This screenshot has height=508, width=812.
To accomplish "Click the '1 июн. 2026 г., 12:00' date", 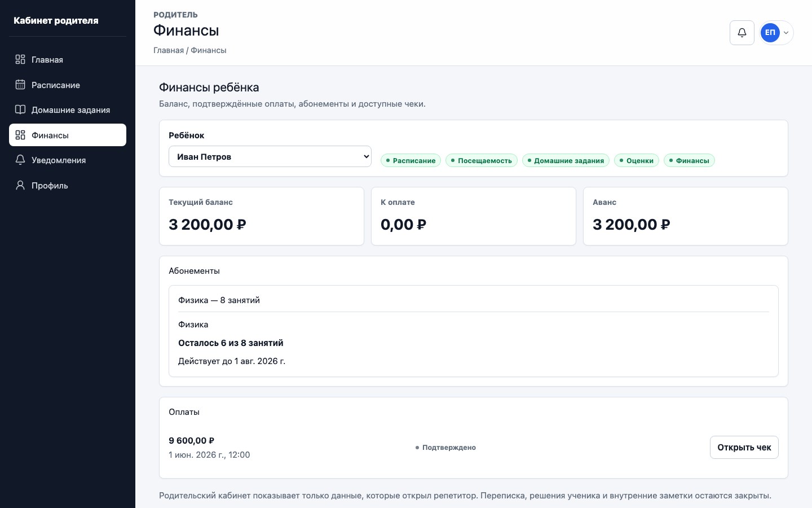I will point(209,455).
